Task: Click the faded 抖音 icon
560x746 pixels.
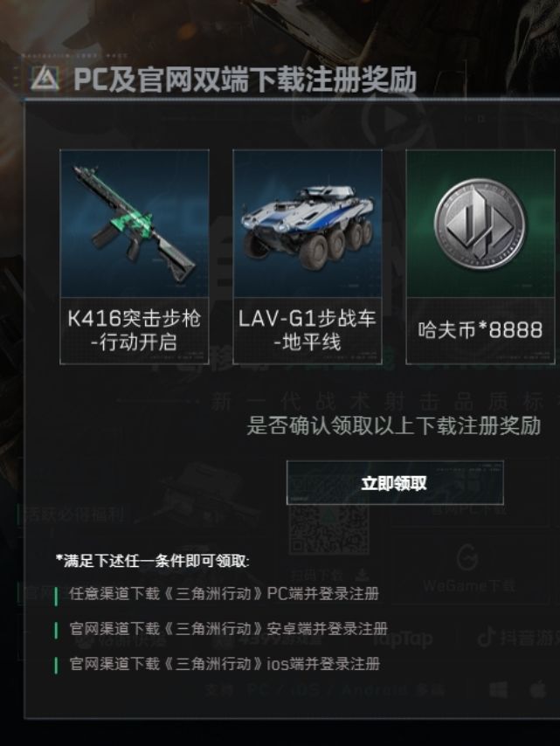Action: [x=486, y=638]
